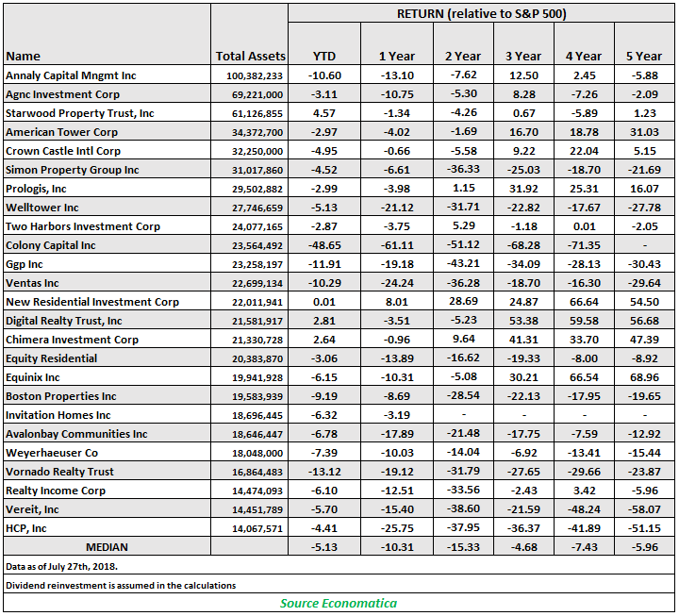This screenshot has height=616, width=679.
Task: Click Digital Realty Trust, Inc name
Action: click(64, 321)
